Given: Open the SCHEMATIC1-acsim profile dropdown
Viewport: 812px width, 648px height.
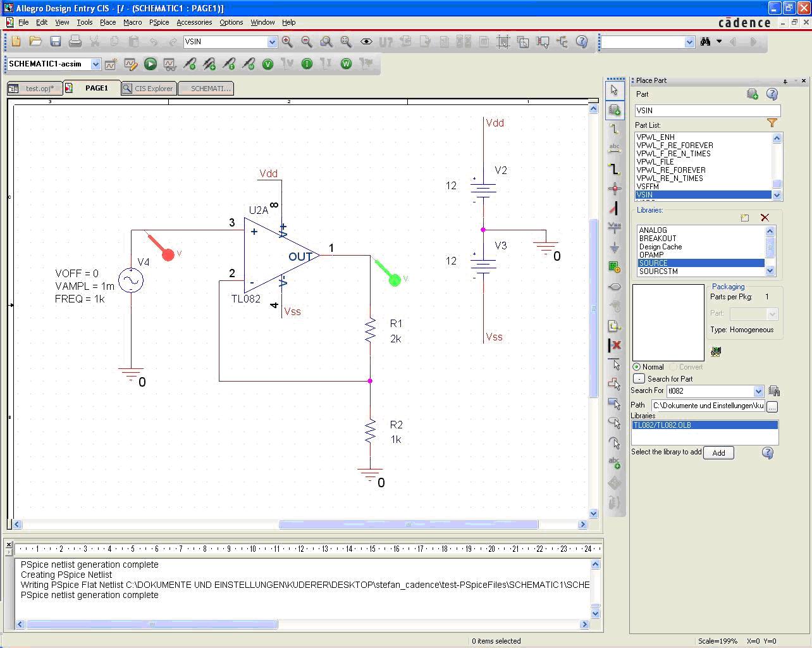Looking at the screenshot, I should pos(95,64).
